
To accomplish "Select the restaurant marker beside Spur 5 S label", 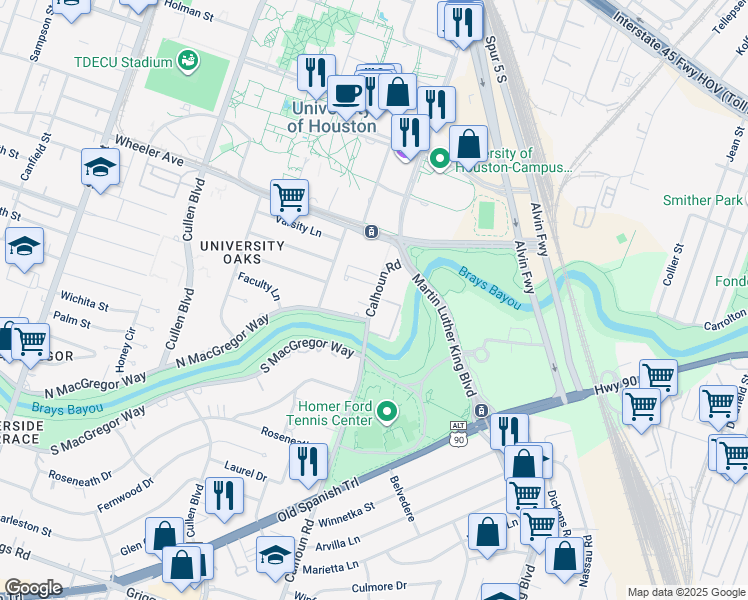I will point(463,23).
